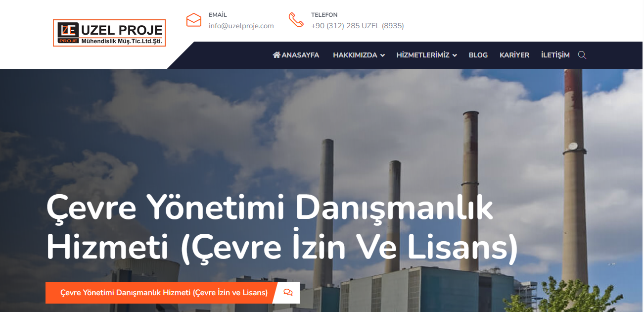Viewport: 644px width, 312px height.
Task: Click the phone handset icon near TELEFON
Action: [296, 20]
